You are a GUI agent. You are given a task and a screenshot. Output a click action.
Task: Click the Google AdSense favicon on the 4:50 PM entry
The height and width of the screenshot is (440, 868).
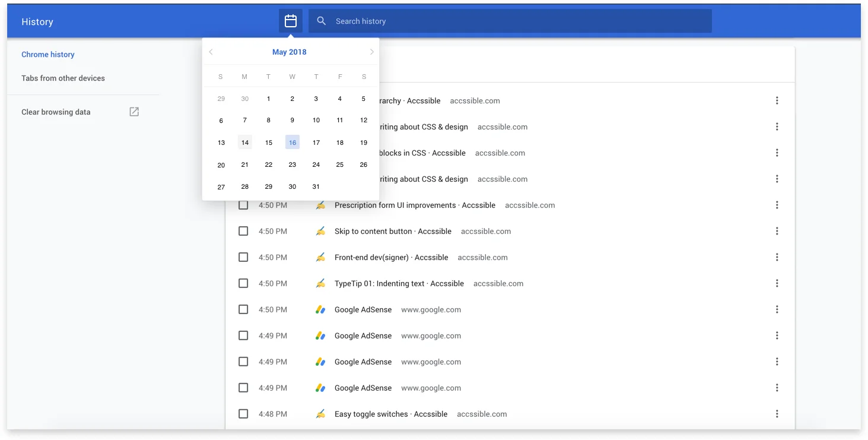pyautogui.click(x=320, y=309)
